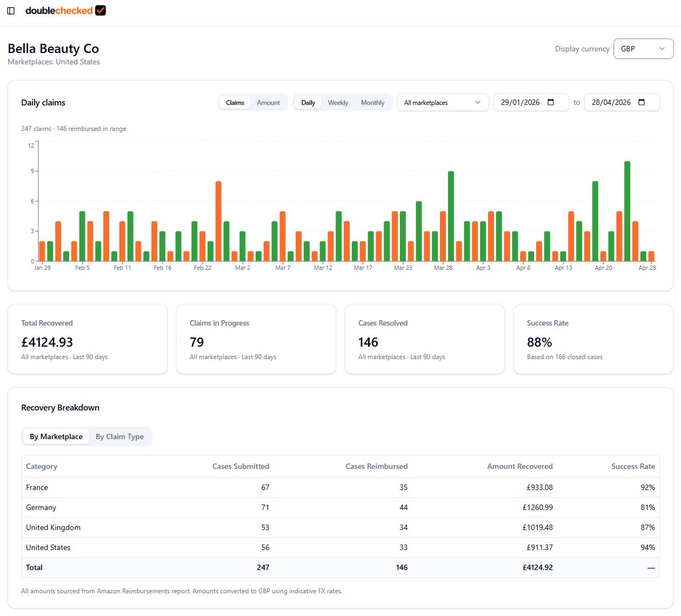This screenshot has width=681, height=616.
Task: Click the Cases Resolved card title
Action: (x=383, y=323)
